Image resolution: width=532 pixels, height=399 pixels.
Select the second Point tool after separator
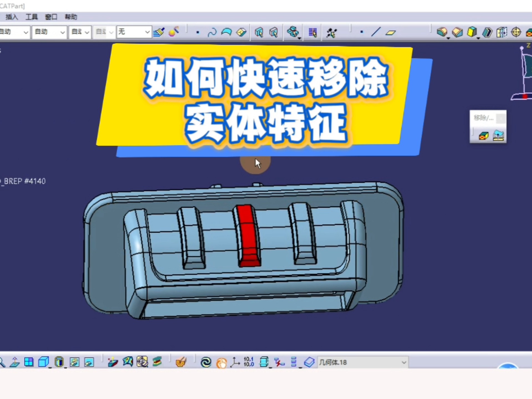361,32
